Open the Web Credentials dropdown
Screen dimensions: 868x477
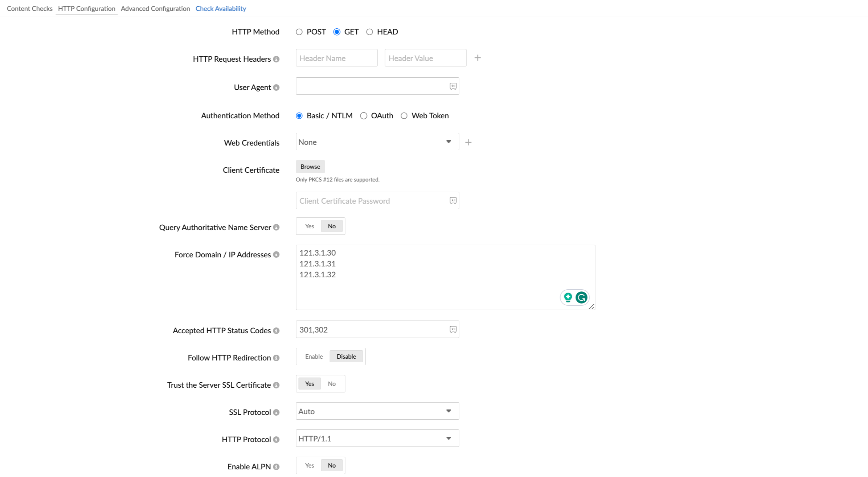click(376, 142)
